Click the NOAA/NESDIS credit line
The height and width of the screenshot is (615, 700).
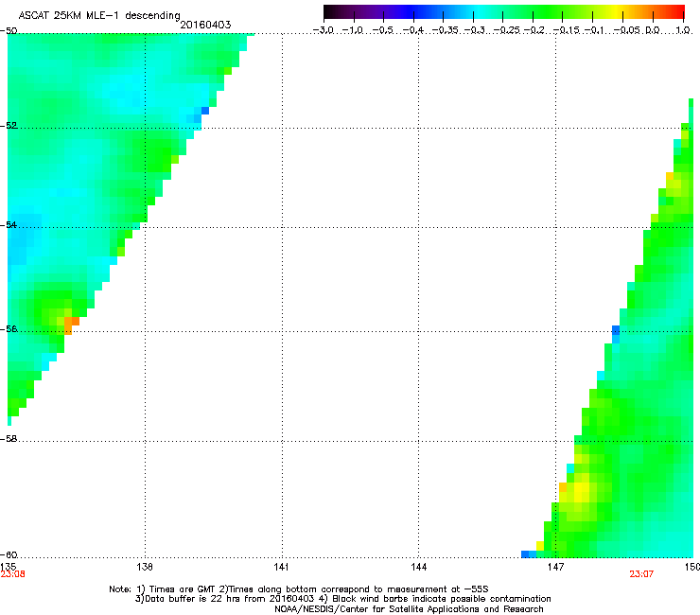tap(409, 609)
